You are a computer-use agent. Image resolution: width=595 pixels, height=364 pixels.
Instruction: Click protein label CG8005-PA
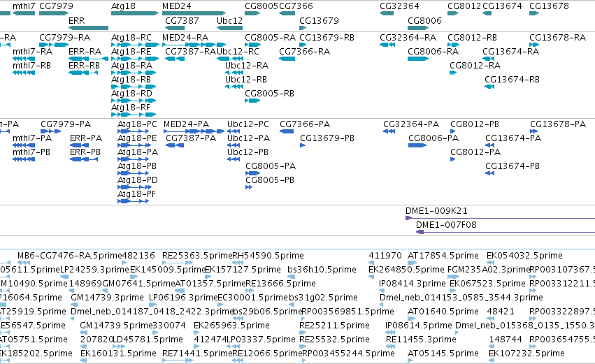(x=271, y=166)
